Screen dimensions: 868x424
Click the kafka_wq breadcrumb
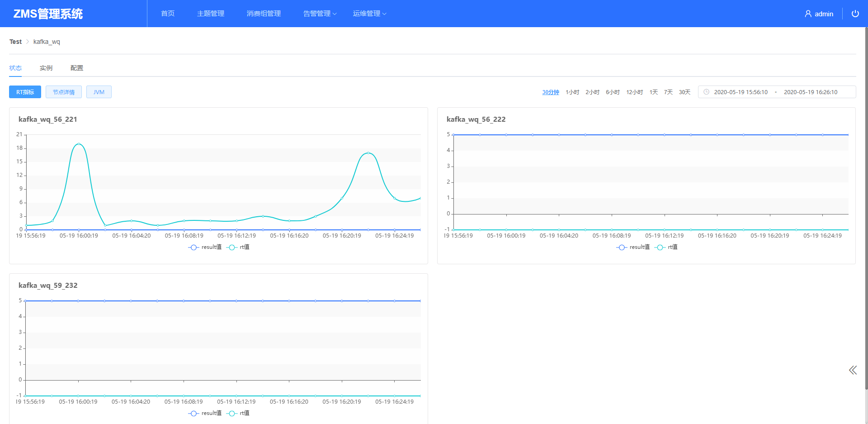47,42
